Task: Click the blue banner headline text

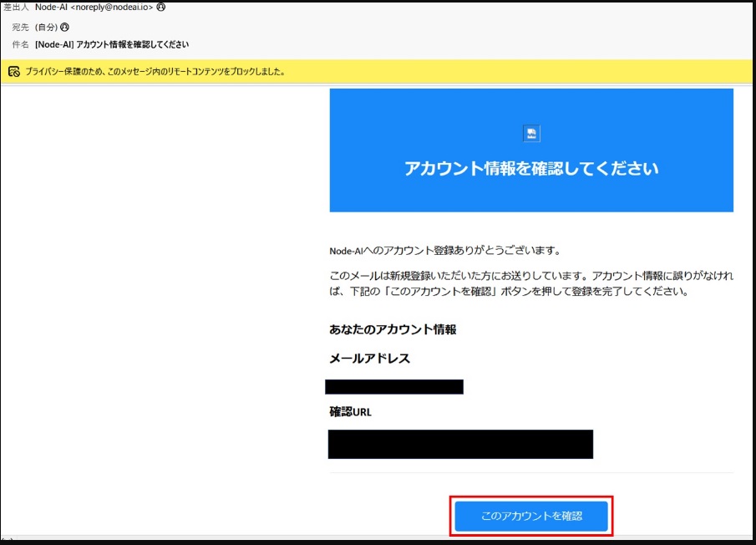Action: (531, 167)
